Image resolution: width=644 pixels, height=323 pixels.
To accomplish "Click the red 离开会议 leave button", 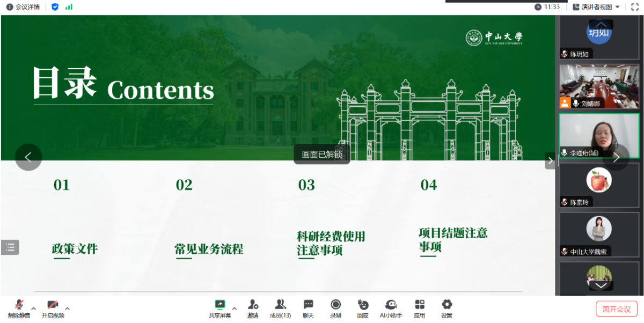I will click(x=616, y=309).
